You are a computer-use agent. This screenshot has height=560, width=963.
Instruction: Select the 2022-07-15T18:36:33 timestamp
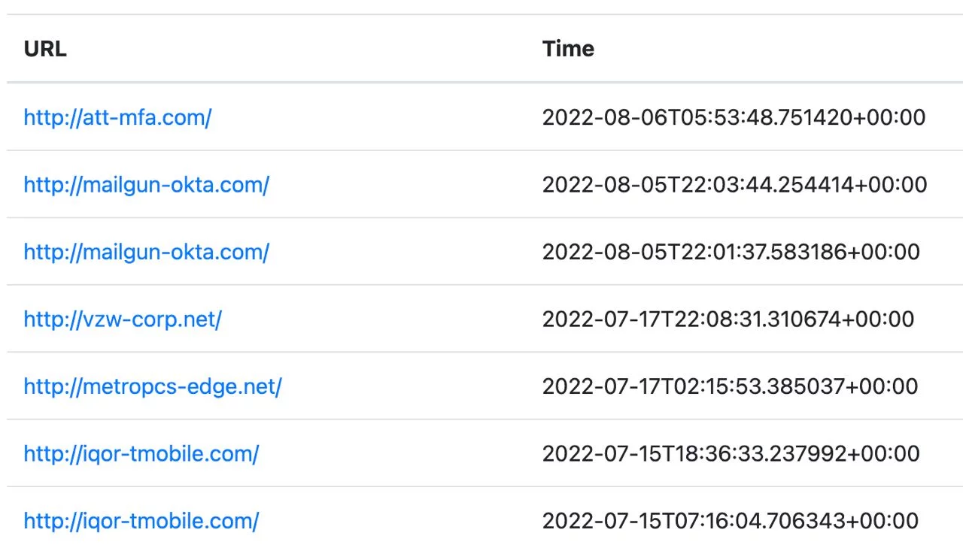[731, 453]
